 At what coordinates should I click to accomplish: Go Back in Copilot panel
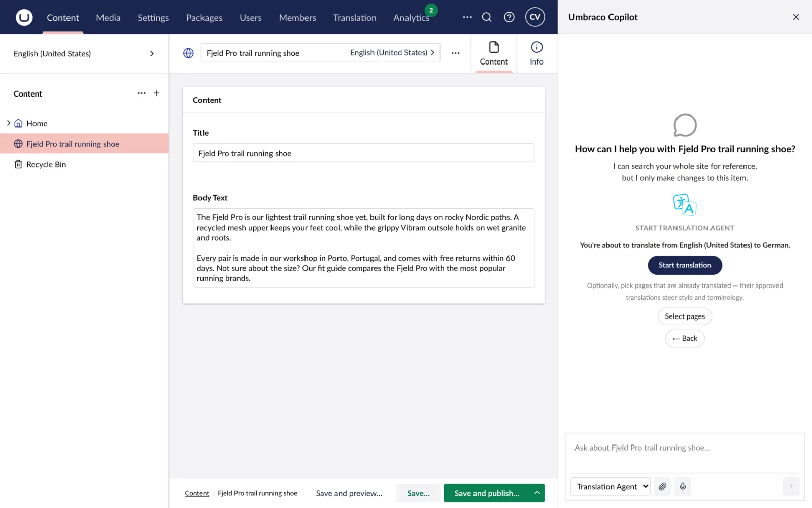(x=685, y=339)
